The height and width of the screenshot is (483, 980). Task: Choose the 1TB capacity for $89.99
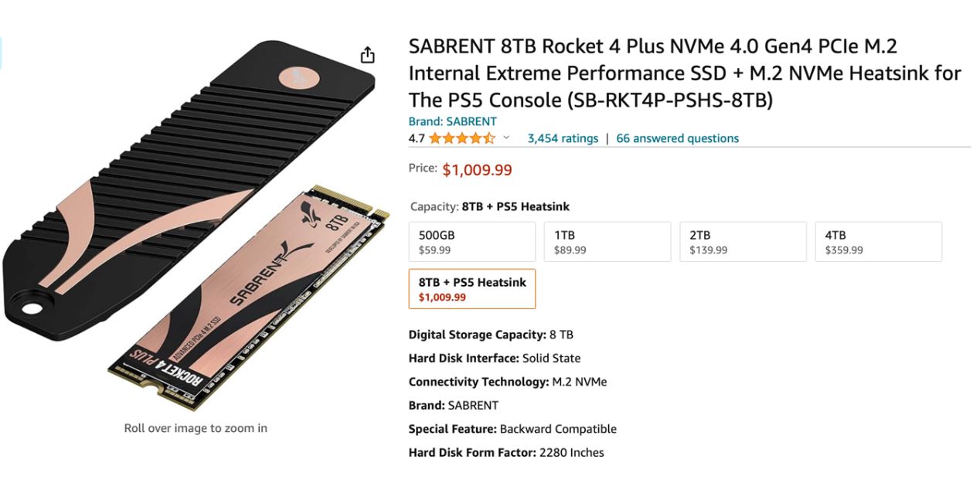tap(607, 242)
